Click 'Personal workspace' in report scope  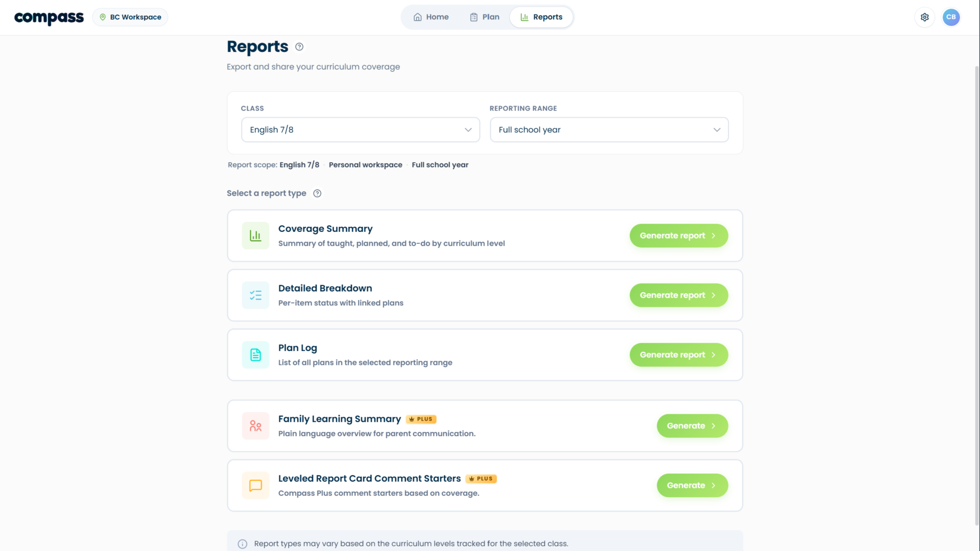tap(365, 165)
